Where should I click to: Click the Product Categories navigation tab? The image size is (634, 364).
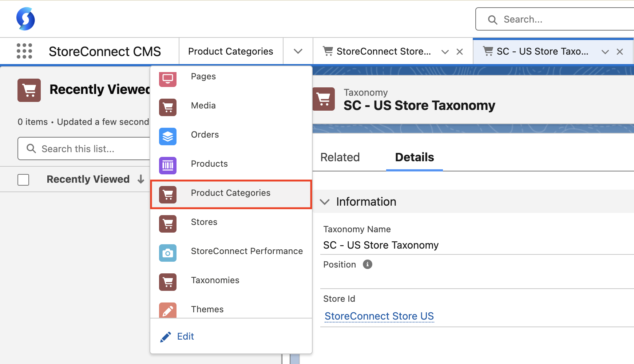[231, 51]
